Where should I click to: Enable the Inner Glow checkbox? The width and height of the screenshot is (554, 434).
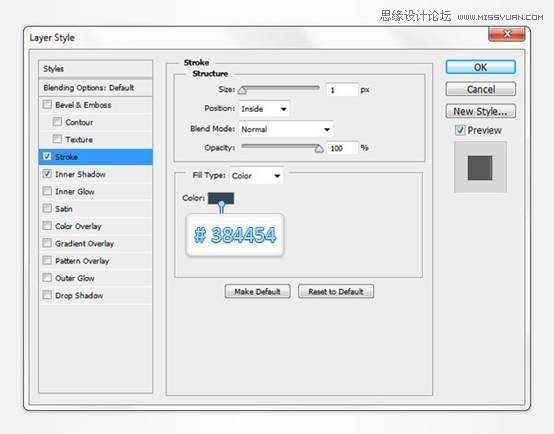click(x=47, y=191)
